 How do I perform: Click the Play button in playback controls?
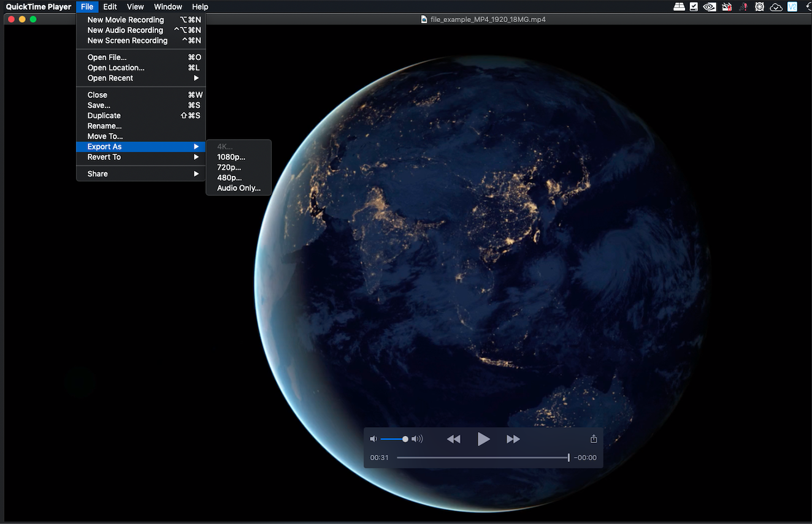(x=483, y=439)
